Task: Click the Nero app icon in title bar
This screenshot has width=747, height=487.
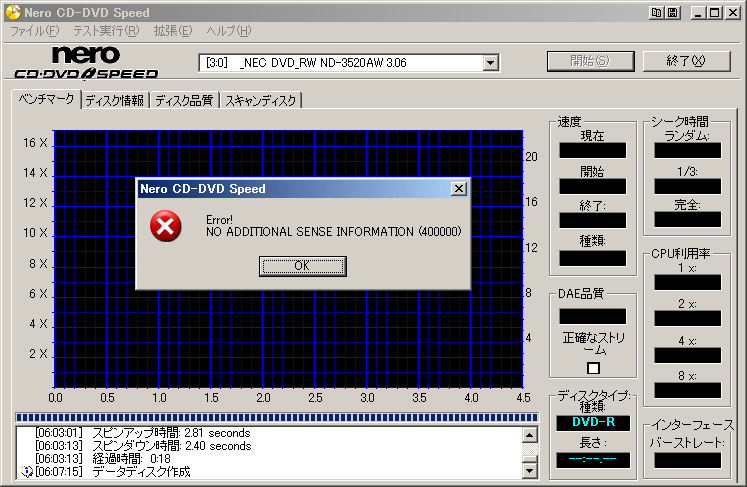Action: pyautogui.click(x=12, y=13)
